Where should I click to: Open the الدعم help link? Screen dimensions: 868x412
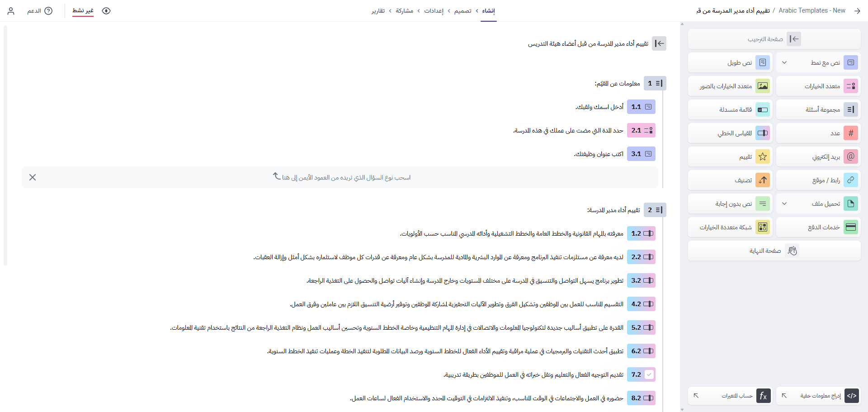coord(40,11)
